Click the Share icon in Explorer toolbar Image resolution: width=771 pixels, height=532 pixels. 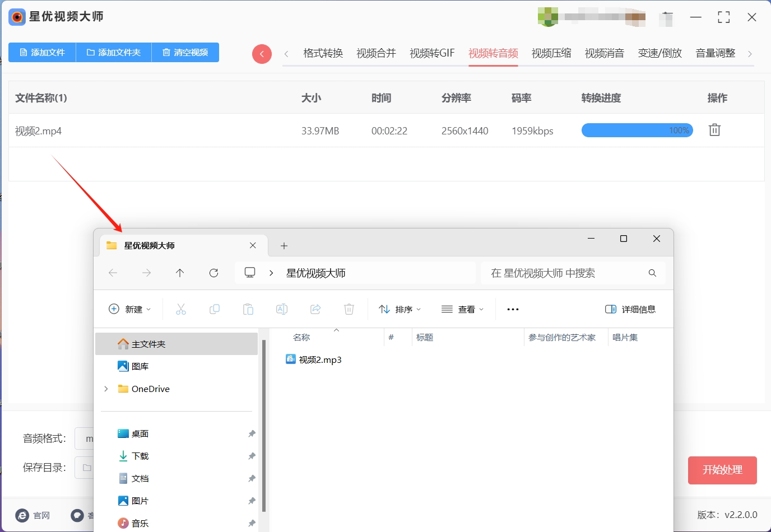click(x=315, y=309)
